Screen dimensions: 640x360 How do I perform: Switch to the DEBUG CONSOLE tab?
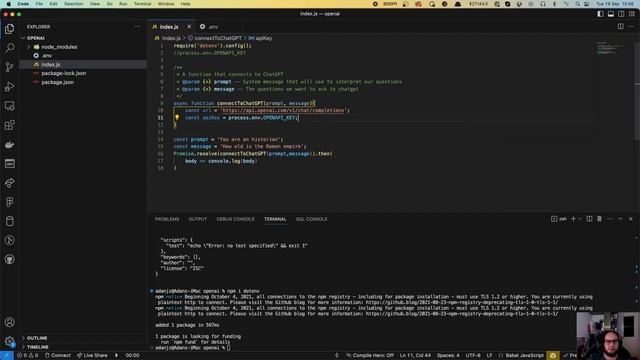[x=236, y=219]
